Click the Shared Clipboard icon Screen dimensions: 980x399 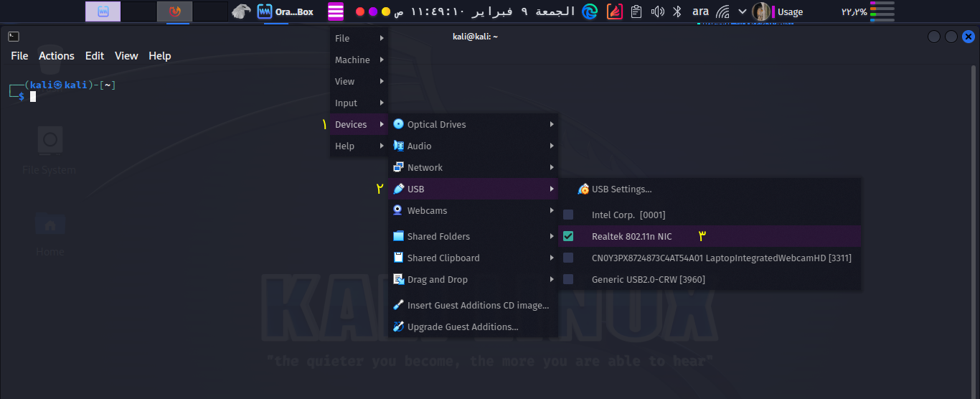399,258
